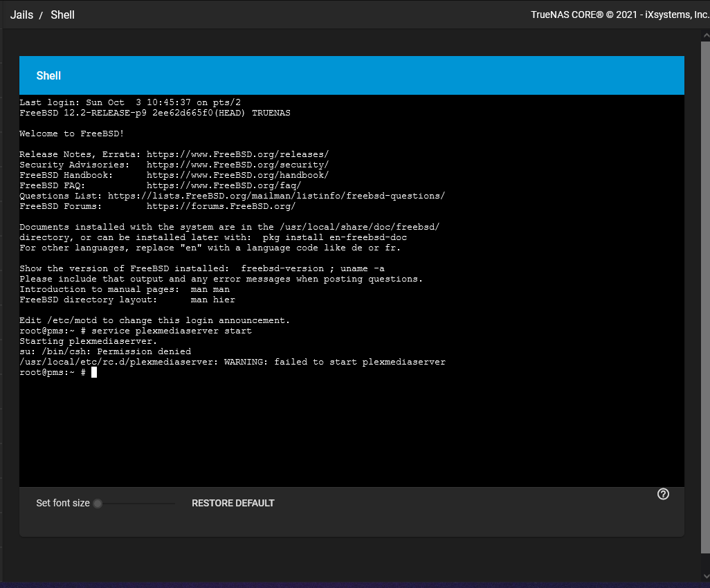Click the 'Last login: Sun Oct 3' line
The image size is (710, 588).
click(x=130, y=103)
